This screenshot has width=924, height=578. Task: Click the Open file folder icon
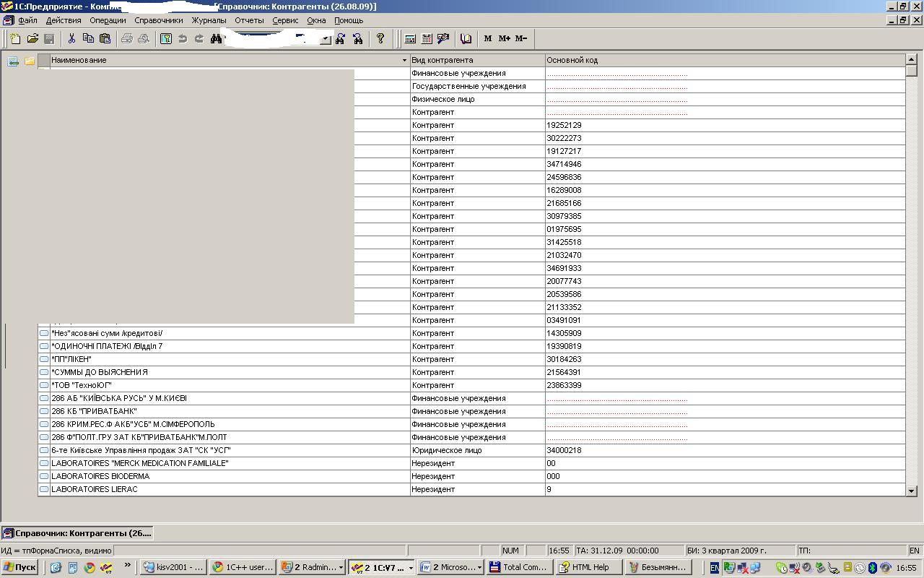pyautogui.click(x=32, y=39)
